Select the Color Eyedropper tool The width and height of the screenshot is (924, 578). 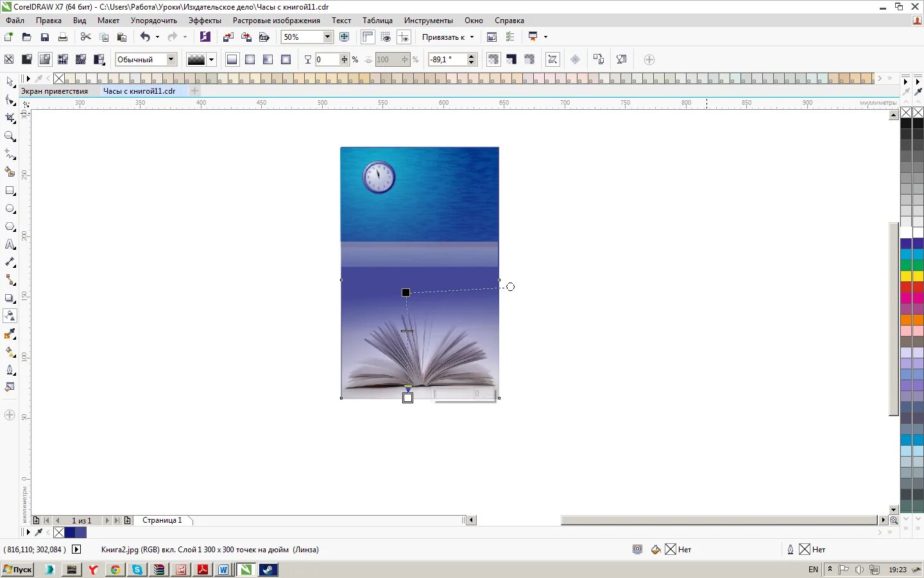pyautogui.click(x=10, y=334)
